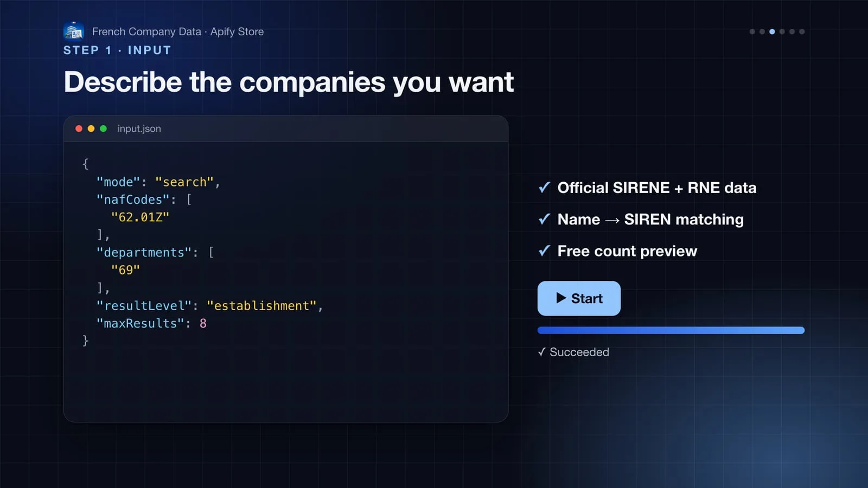Click the "Name → SIREN matching" text
The image size is (868, 488).
[x=650, y=219]
